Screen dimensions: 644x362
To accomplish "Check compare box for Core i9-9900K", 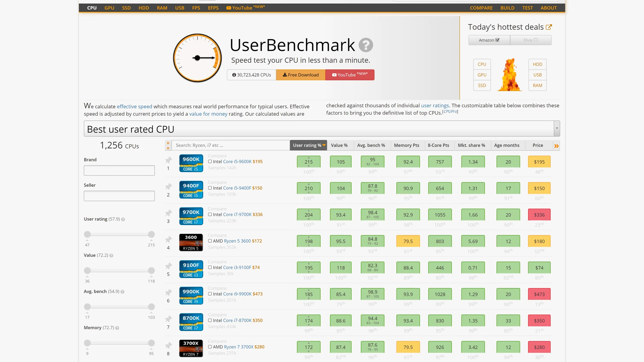I will [210, 294].
